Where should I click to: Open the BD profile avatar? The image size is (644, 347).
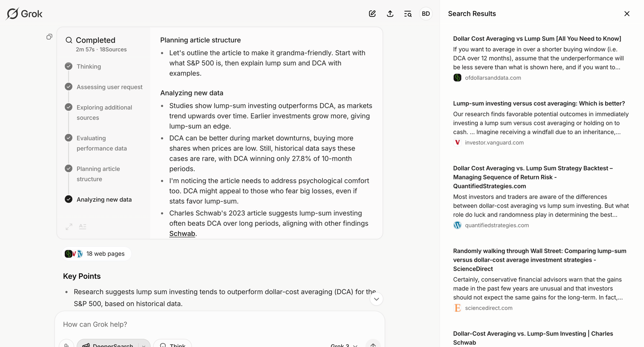pyautogui.click(x=426, y=14)
